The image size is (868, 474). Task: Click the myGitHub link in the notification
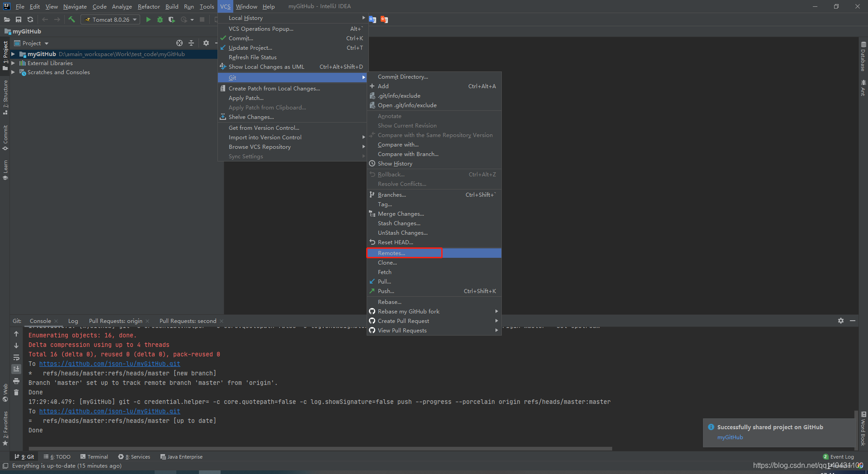(x=730, y=437)
